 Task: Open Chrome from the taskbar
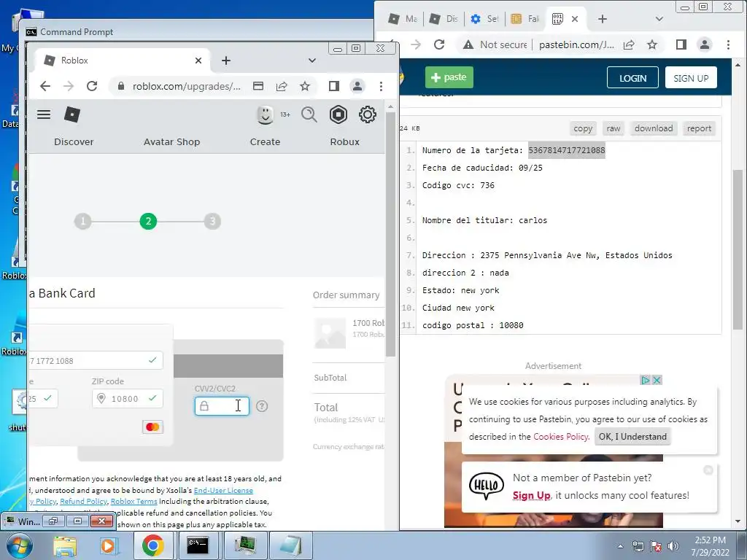pos(152,545)
